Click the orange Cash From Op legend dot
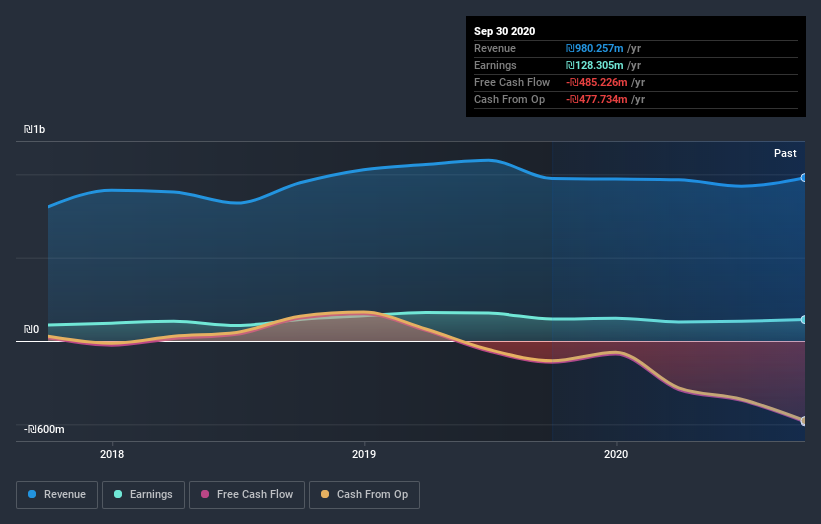Viewport: 821px width, 524px height. [325, 494]
